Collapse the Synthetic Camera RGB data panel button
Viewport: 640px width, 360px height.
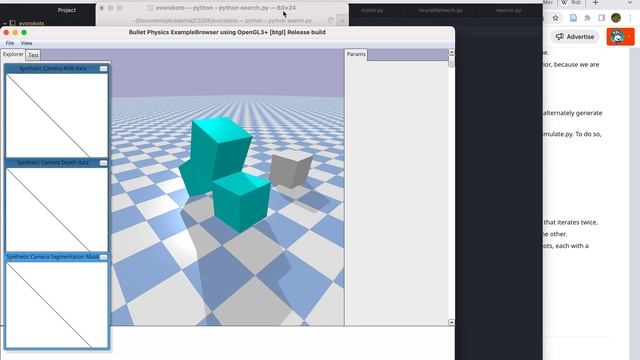tap(103, 69)
